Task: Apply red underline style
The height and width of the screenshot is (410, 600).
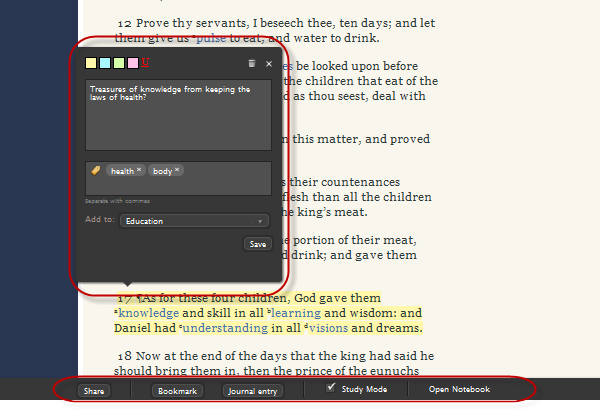Action: point(146,63)
